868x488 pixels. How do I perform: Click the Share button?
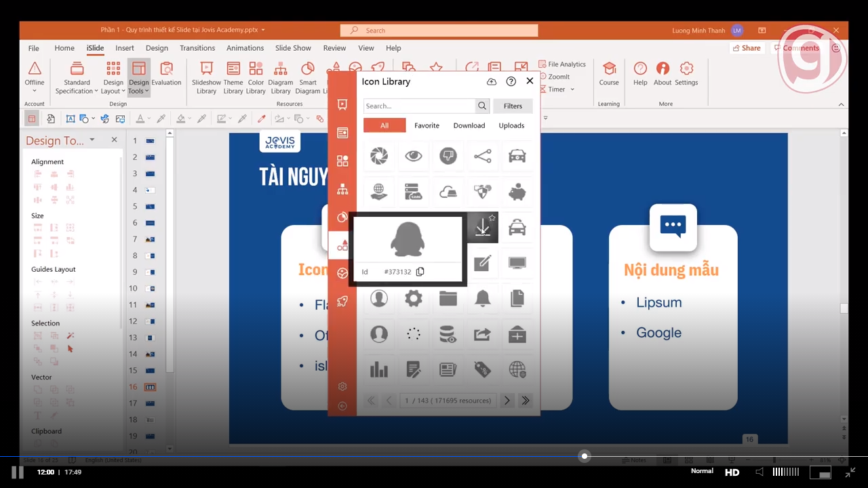coord(746,48)
